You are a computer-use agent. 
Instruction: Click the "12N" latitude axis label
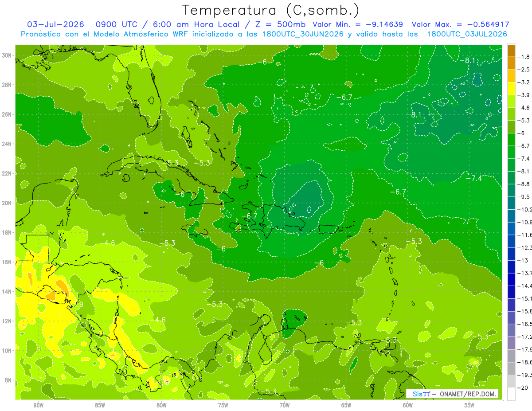click(7, 321)
